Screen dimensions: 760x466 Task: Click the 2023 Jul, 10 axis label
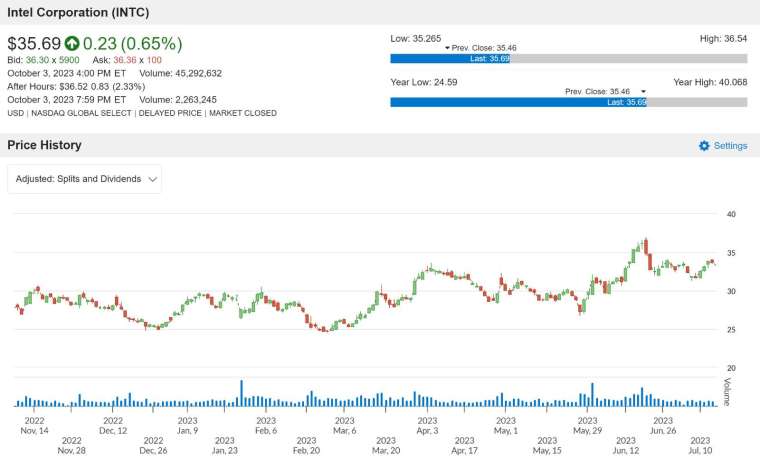(700, 445)
